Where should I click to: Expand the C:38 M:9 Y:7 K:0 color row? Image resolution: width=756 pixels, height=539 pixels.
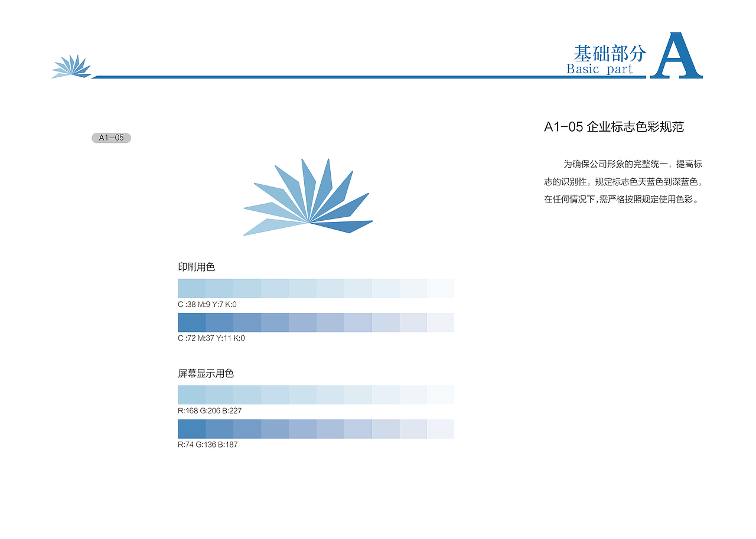pos(315,288)
